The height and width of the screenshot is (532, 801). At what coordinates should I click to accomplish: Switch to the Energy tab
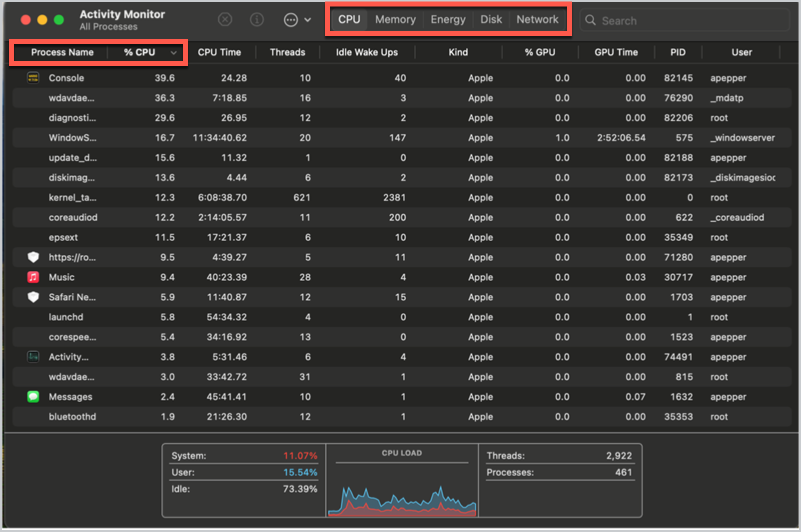click(448, 20)
